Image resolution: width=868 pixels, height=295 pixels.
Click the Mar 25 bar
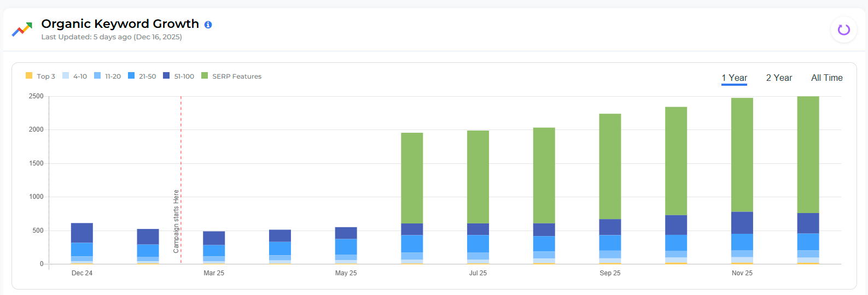coord(214,247)
